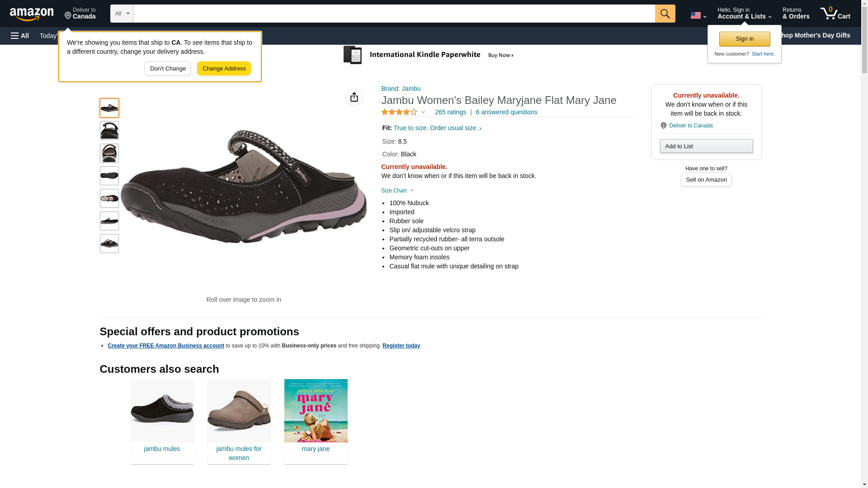Click the International Kindle Paperwhite banner
This screenshot has width=868, height=488.
point(429,55)
